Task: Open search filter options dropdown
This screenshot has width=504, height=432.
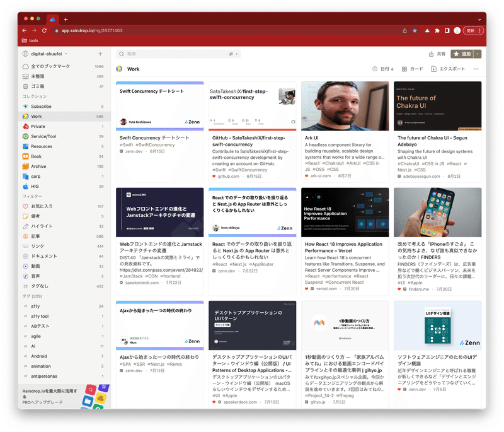Action: click(x=233, y=54)
